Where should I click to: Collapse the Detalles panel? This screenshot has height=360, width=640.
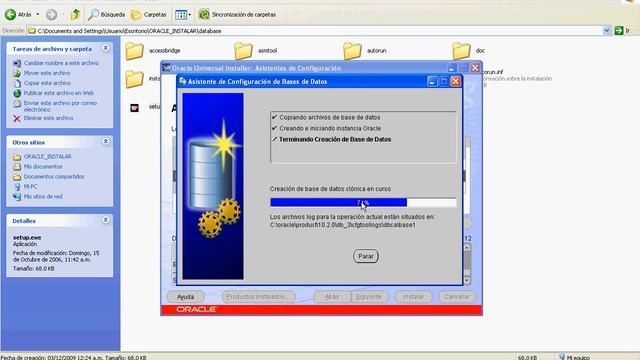click(x=106, y=220)
